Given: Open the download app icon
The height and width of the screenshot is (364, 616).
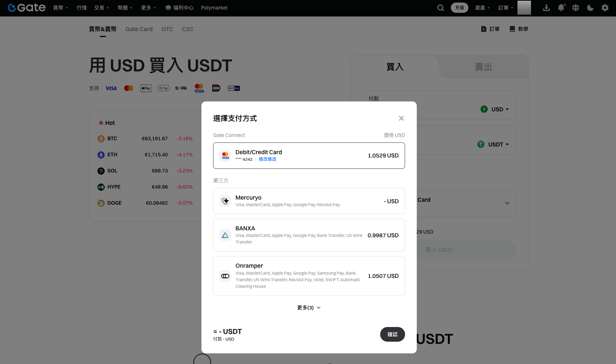Looking at the screenshot, I should (546, 8).
